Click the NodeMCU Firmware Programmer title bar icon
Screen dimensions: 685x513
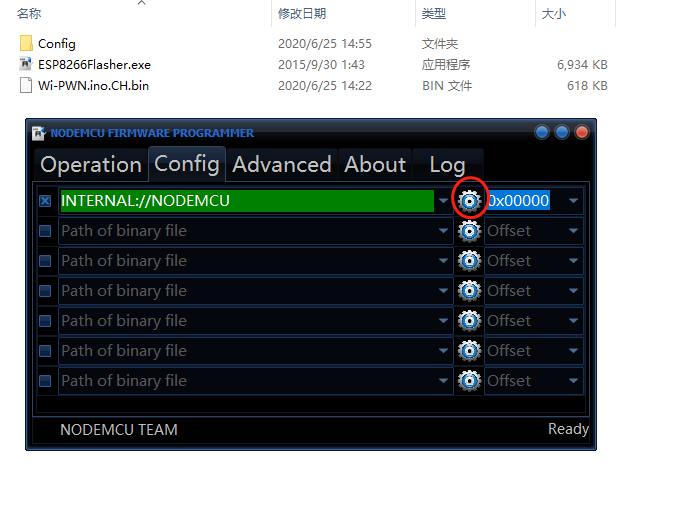38,133
